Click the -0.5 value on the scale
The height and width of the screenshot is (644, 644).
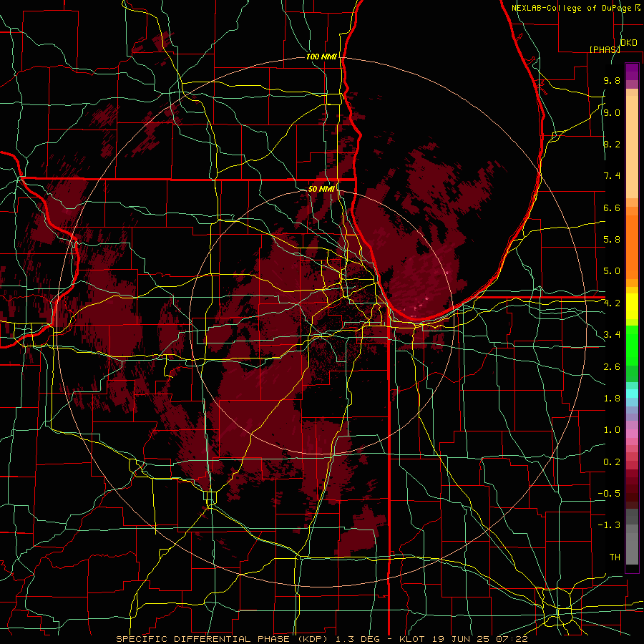tap(609, 494)
